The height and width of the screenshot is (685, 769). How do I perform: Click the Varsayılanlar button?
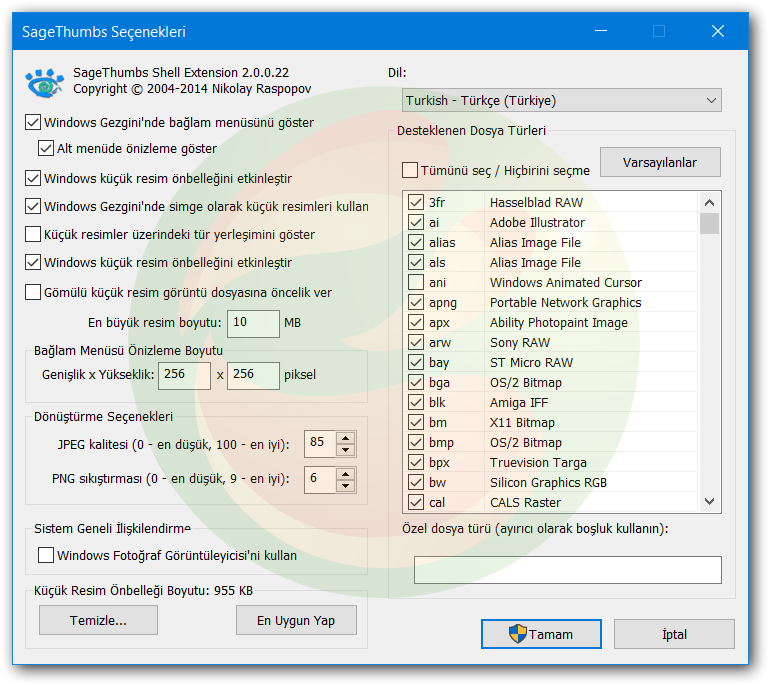tap(660, 162)
